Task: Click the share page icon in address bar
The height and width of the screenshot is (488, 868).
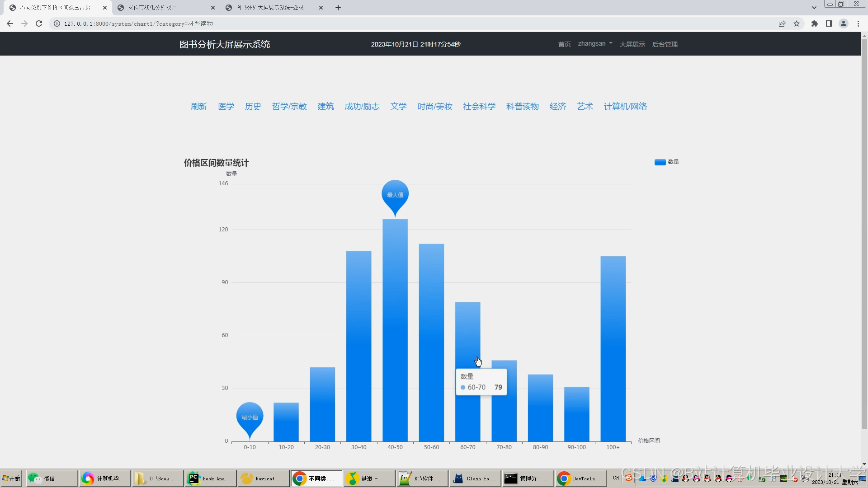Action: click(x=782, y=23)
